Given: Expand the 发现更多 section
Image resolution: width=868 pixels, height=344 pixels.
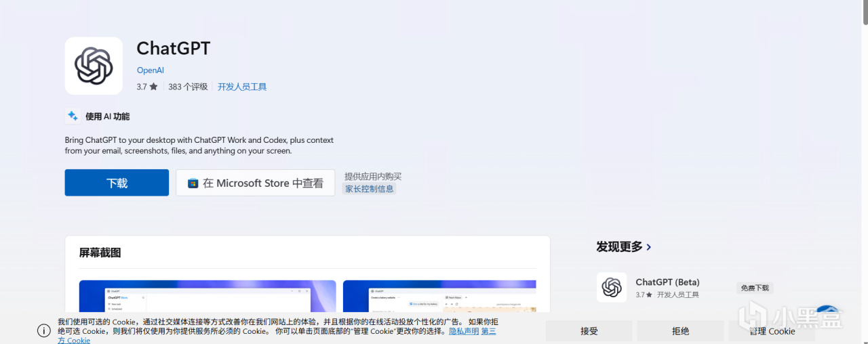Looking at the screenshot, I should [624, 246].
